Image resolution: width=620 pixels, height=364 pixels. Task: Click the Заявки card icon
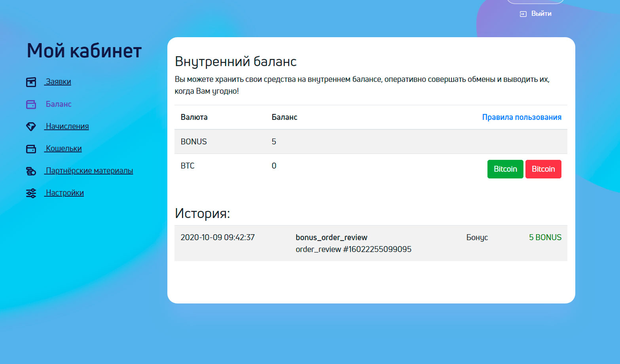[31, 82]
